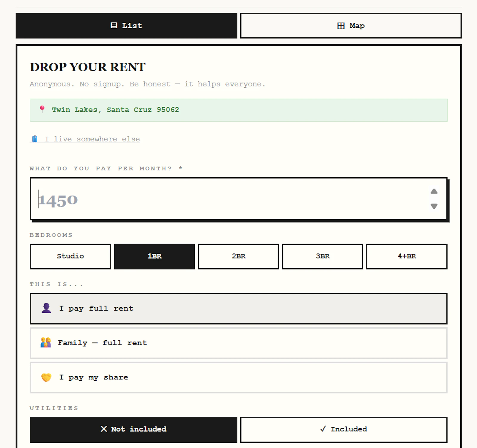Click the 'BEDROOMS' label
Screen dimensions: 477x448
coord(51,235)
